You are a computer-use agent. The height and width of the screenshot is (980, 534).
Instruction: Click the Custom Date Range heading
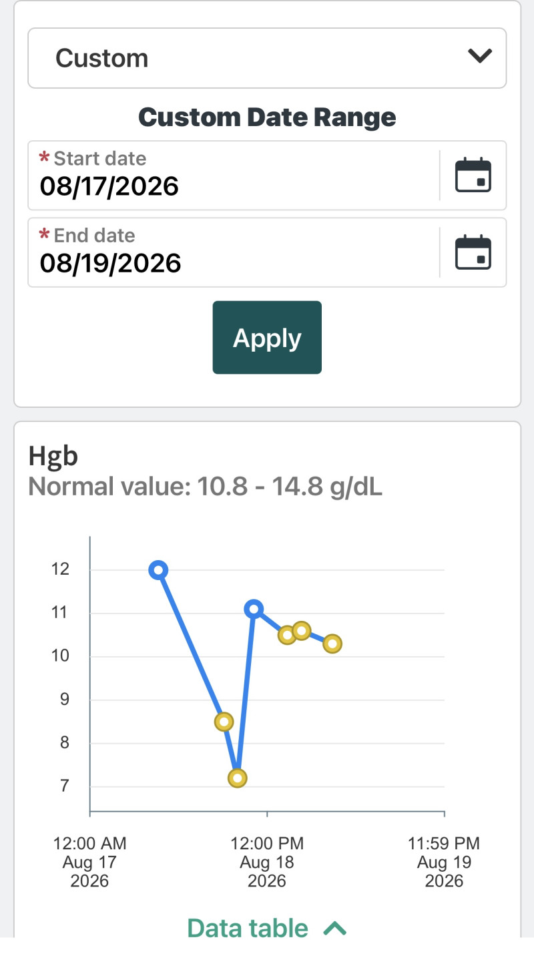click(267, 117)
